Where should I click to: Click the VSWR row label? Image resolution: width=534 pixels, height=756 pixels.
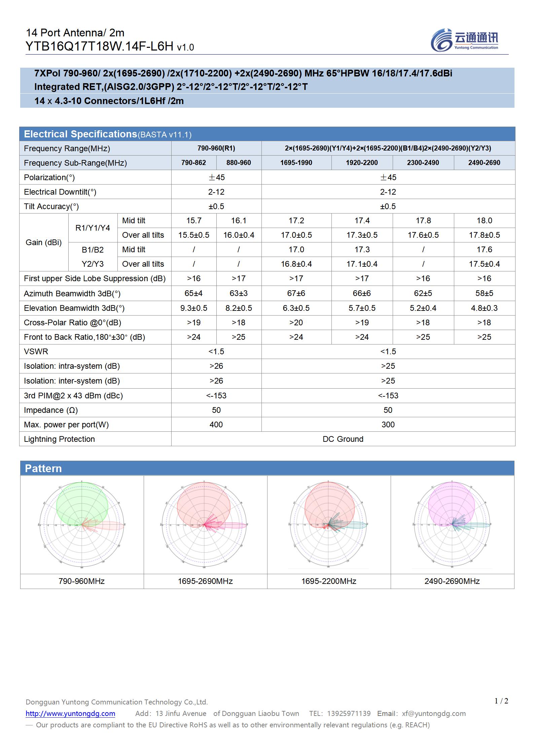(36, 352)
